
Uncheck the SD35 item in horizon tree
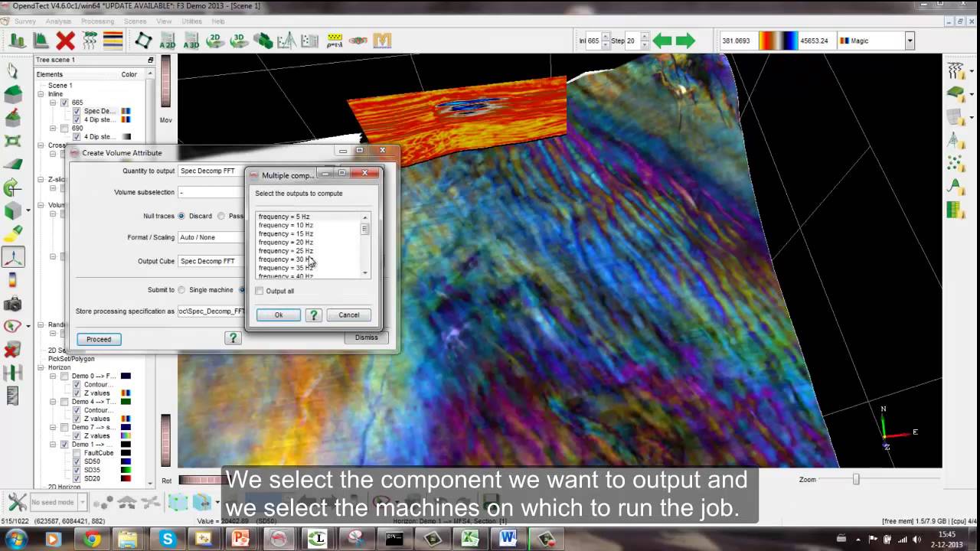coord(77,470)
